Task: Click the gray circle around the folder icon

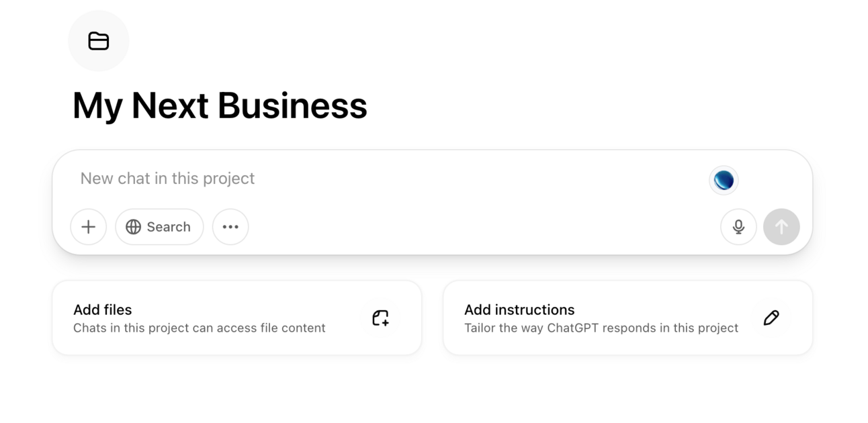Action: 99,41
